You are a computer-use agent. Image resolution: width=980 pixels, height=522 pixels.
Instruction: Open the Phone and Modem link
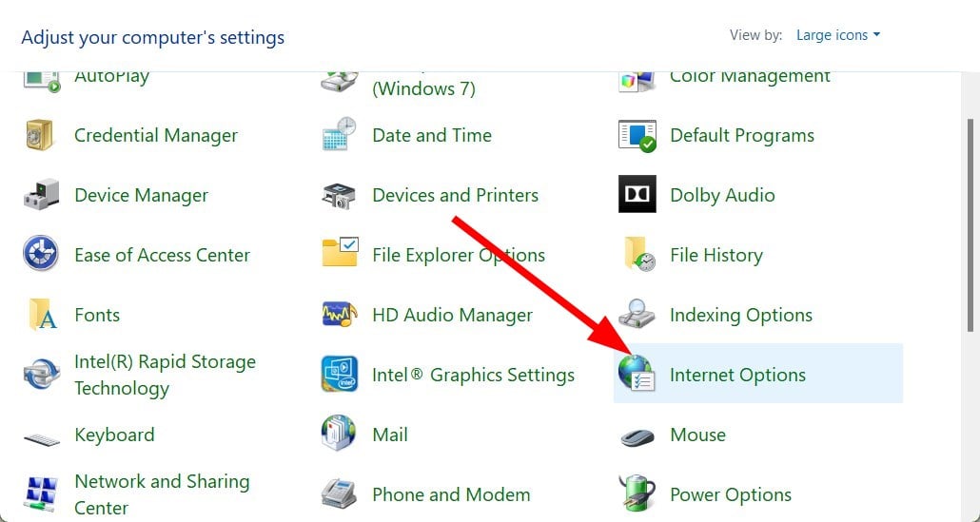(451, 495)
